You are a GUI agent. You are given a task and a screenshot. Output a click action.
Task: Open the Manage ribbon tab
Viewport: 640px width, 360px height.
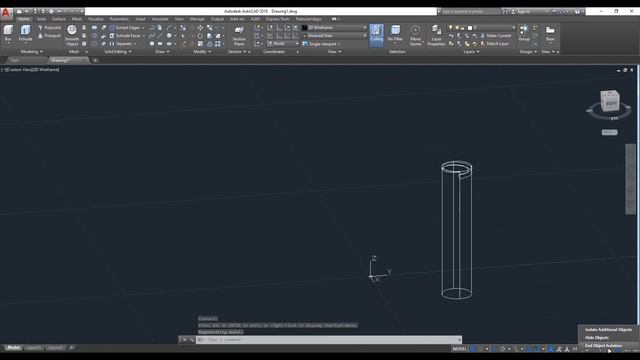(197, 19)
